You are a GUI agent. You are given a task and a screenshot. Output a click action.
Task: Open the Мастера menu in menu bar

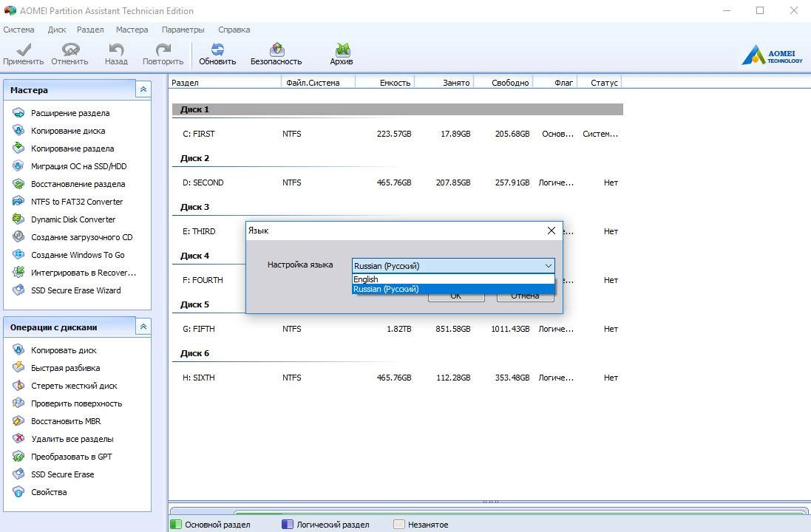(132, 30)
